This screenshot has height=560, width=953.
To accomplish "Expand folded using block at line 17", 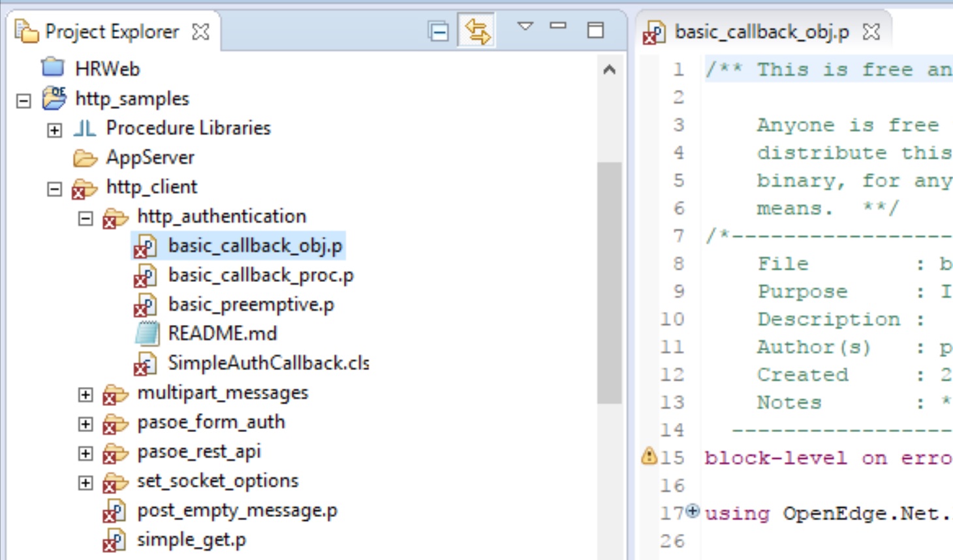I will (x=693, y=510).
